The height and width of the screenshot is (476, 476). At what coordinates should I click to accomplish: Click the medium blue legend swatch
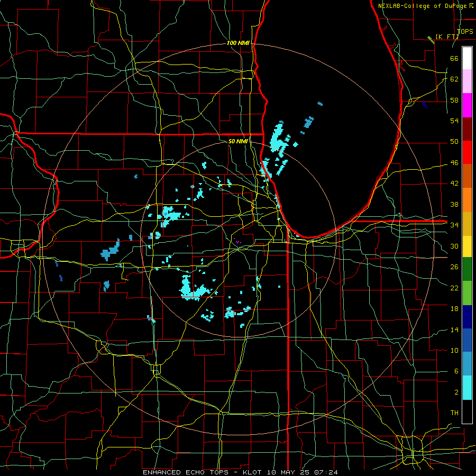click(x=467, y=340)
